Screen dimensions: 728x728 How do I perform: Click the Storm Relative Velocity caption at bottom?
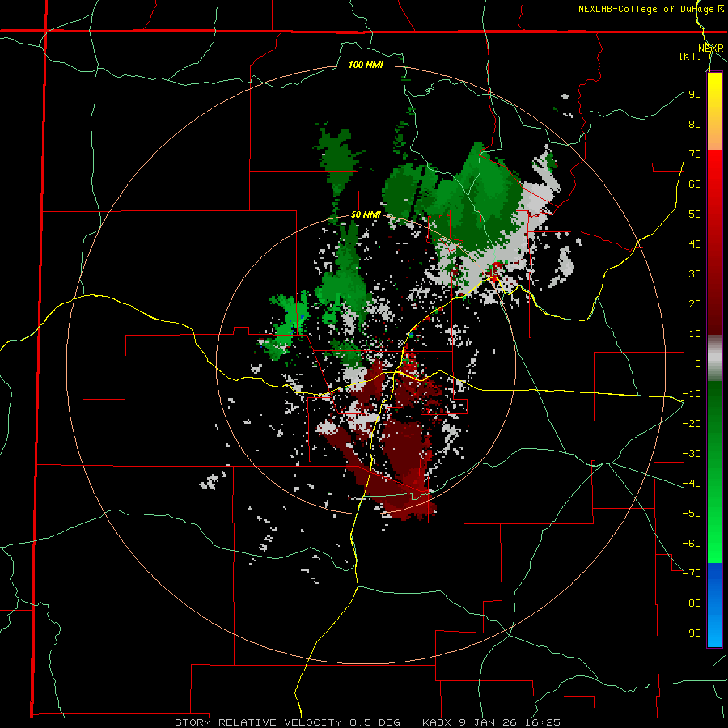[x=367, y=722]
